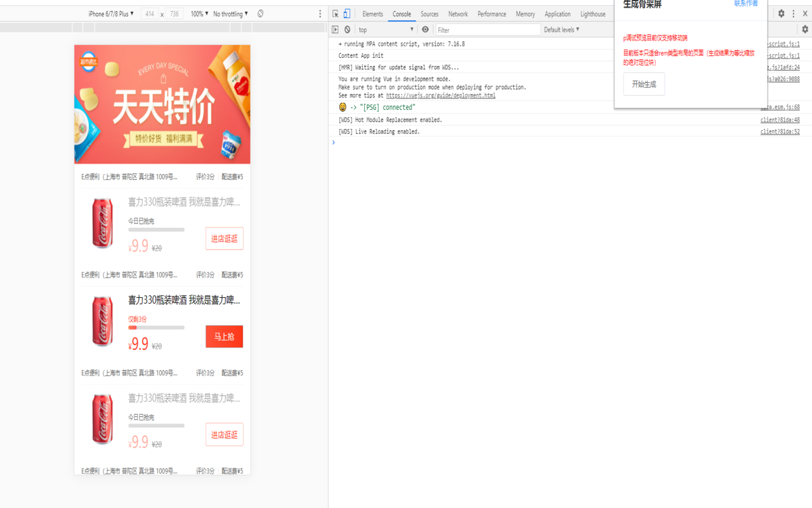The width and height of the screenshot is (812, 508).
Task: Click "[WDS] Hot Module Replacement enabled." log line
Action: point(390,120)
